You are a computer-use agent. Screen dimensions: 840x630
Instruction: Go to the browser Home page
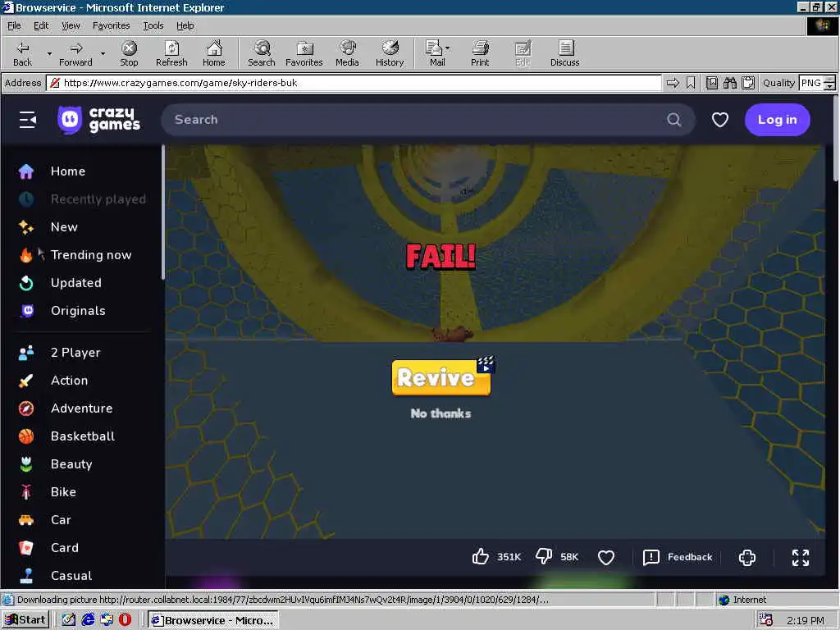point(214,53)
